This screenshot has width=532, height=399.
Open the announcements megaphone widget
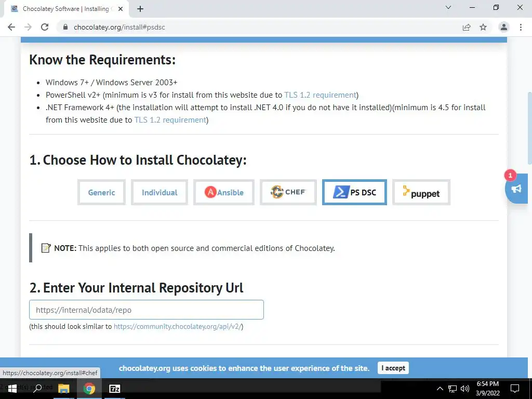[516, 189]
